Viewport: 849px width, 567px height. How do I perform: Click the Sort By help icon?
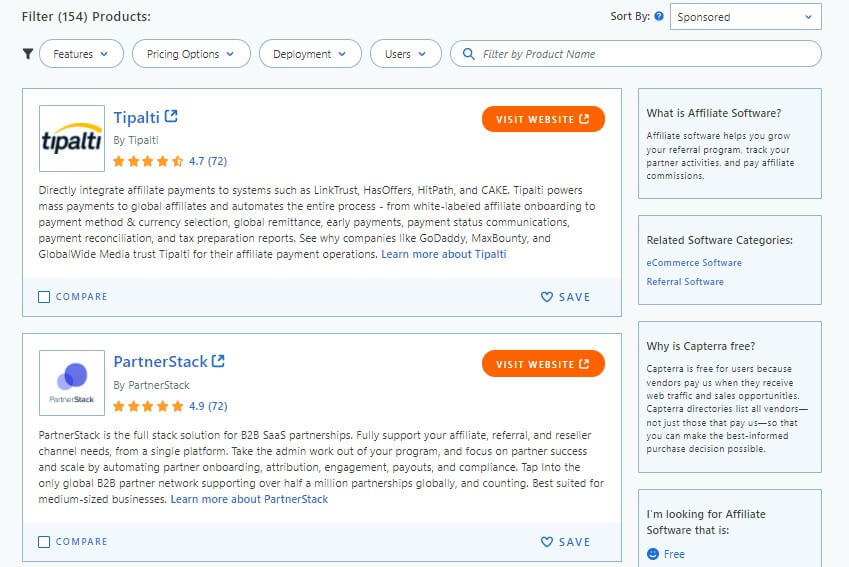pyautogui.click(x=658, y=17)
